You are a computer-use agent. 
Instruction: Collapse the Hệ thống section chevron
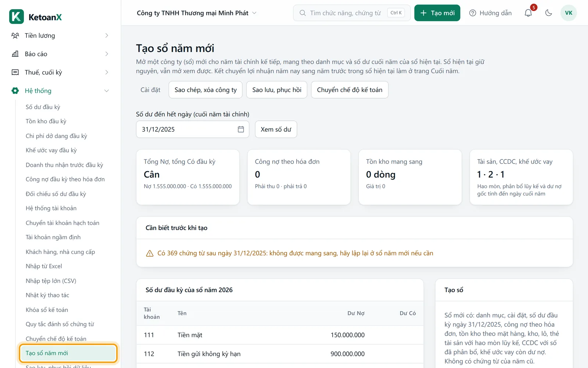click(x=107, y=91)
